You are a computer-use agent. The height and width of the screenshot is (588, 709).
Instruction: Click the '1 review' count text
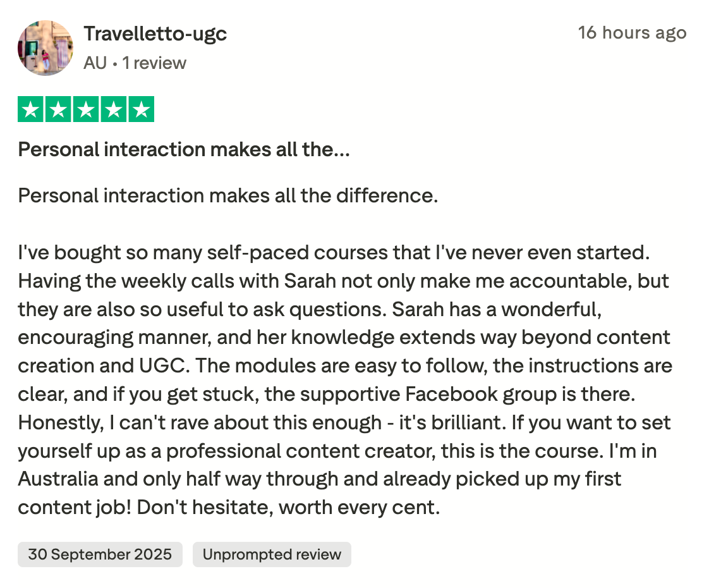154,63
